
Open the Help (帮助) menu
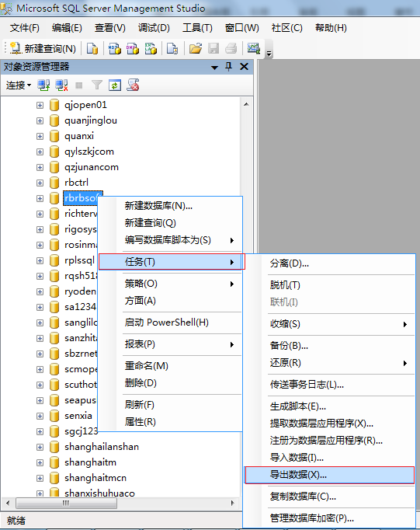(x=331, y=28)
